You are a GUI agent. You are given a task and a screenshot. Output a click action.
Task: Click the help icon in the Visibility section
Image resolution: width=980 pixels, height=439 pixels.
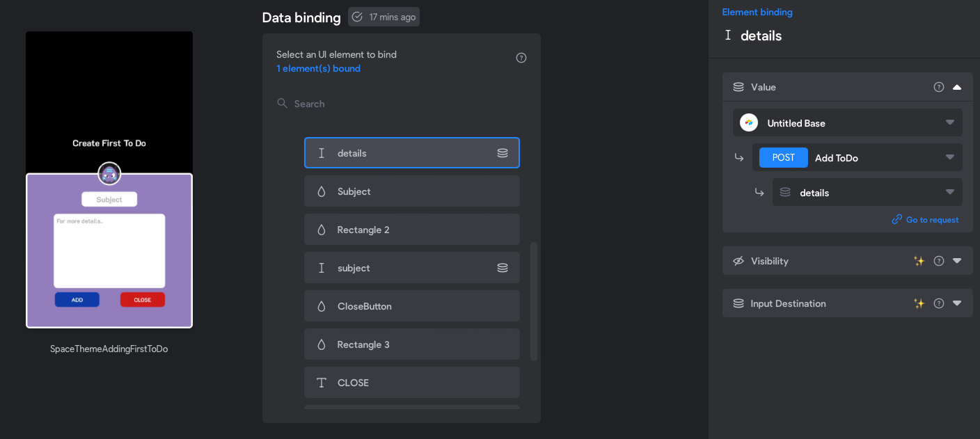coord(939,261)
